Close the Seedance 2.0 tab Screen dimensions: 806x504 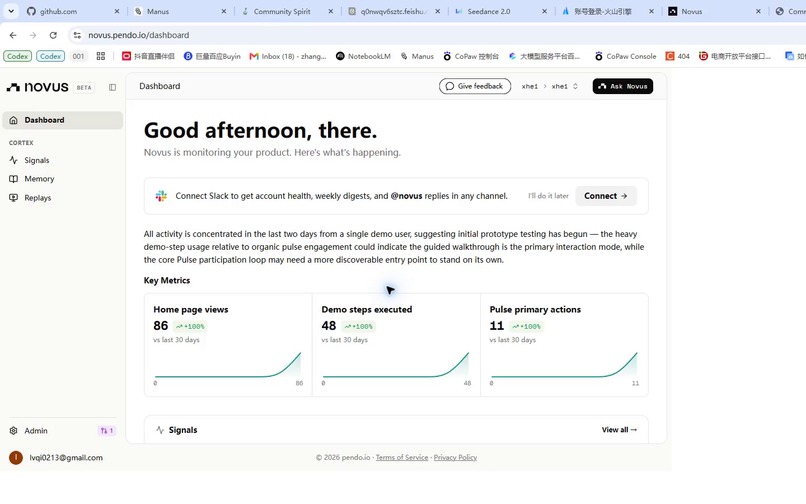point(544,11)
